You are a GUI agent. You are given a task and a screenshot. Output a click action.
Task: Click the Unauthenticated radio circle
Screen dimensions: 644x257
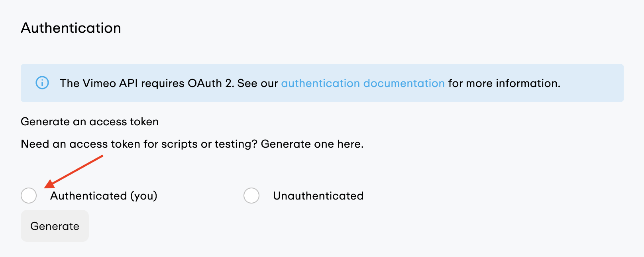(x=251, y=196)
